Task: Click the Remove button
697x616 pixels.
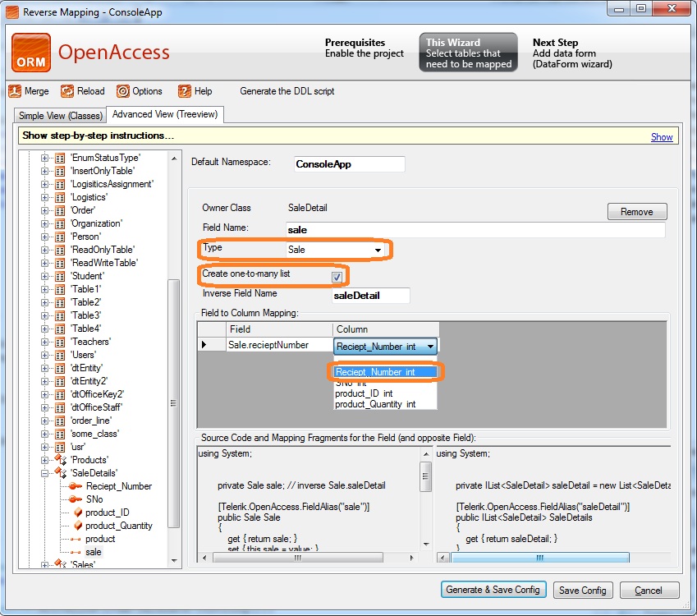Action: tap(637, 212)
